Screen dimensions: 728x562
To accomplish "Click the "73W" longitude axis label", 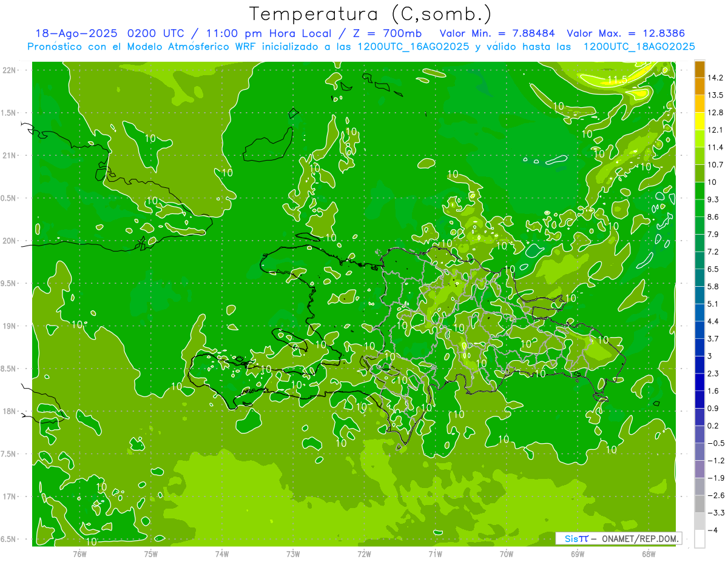I will (x=293, y=554).
